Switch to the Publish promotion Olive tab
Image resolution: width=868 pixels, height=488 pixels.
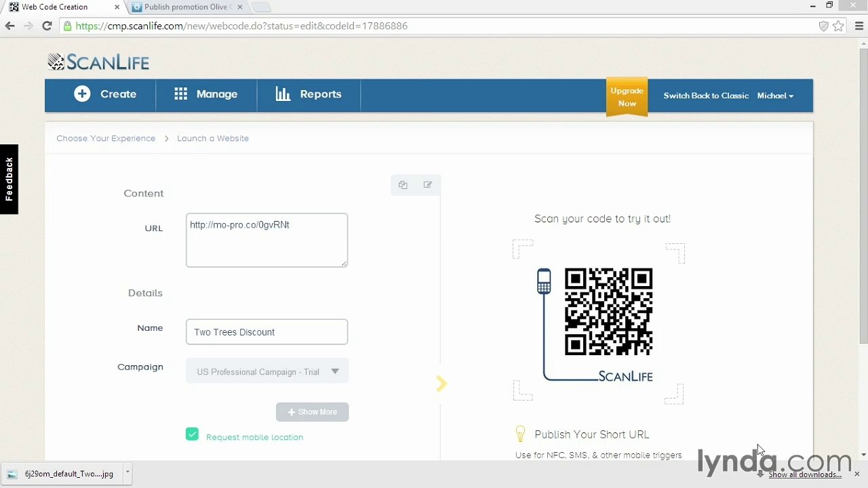186,7
